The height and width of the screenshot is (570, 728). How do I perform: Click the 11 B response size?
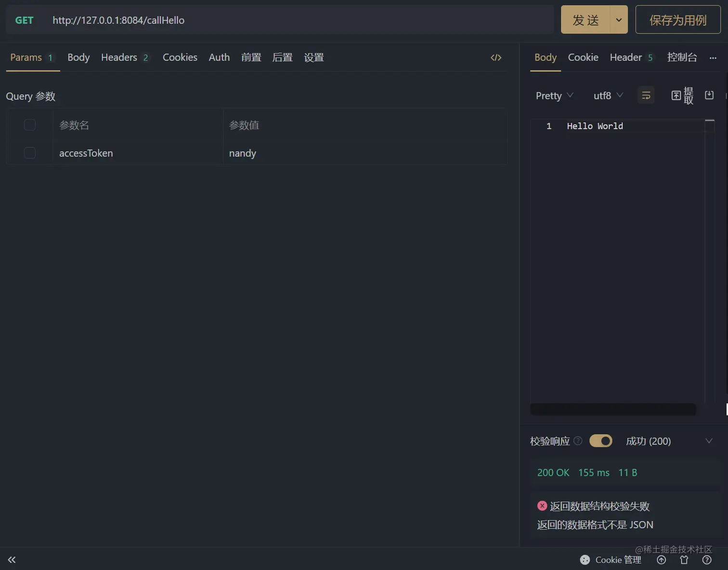click(x=628, y=473)
